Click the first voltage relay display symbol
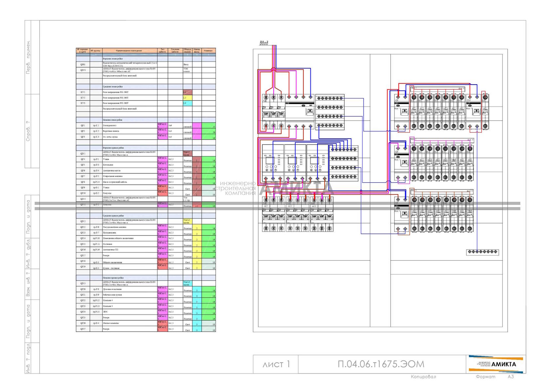Screen dimensions: 555x392 [273, 163]
